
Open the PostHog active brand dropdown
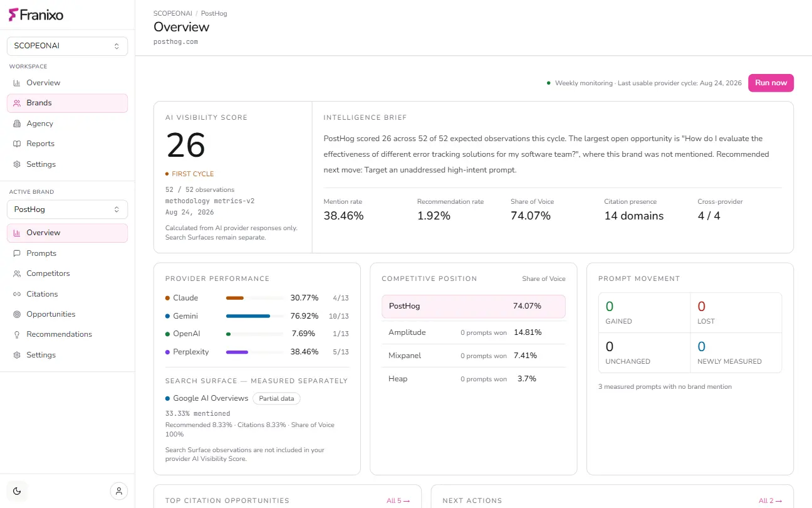click(x=67, y=209)
